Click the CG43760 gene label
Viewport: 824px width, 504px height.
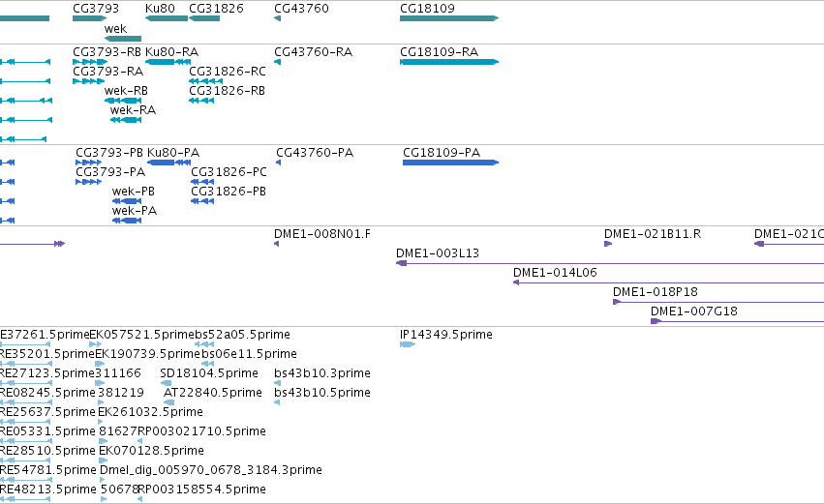(x=302, y=9)
